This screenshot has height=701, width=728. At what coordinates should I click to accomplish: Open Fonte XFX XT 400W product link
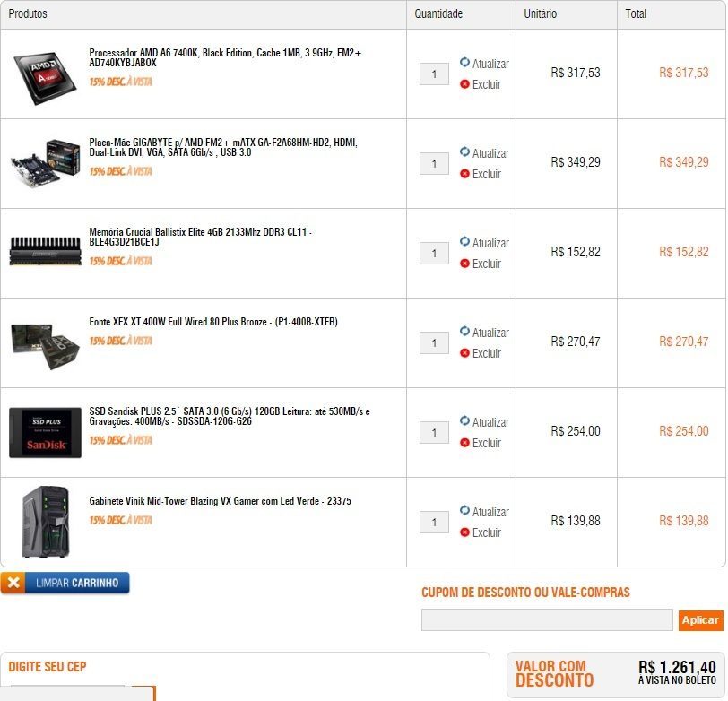click(213, 322)
